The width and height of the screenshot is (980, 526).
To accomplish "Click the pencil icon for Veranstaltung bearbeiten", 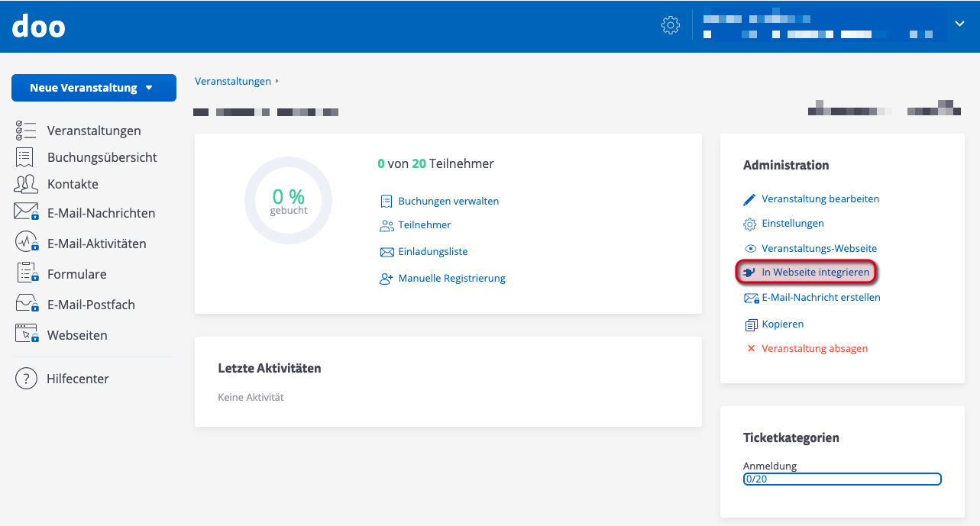I will (749, 199).
